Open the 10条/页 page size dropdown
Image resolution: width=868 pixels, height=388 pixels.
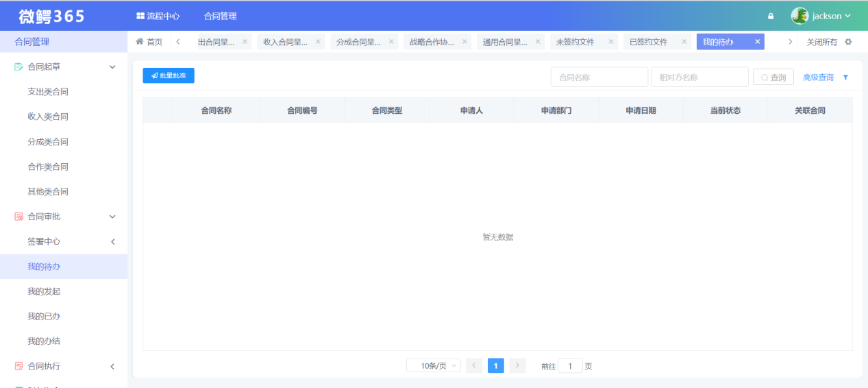coord(433,366)
